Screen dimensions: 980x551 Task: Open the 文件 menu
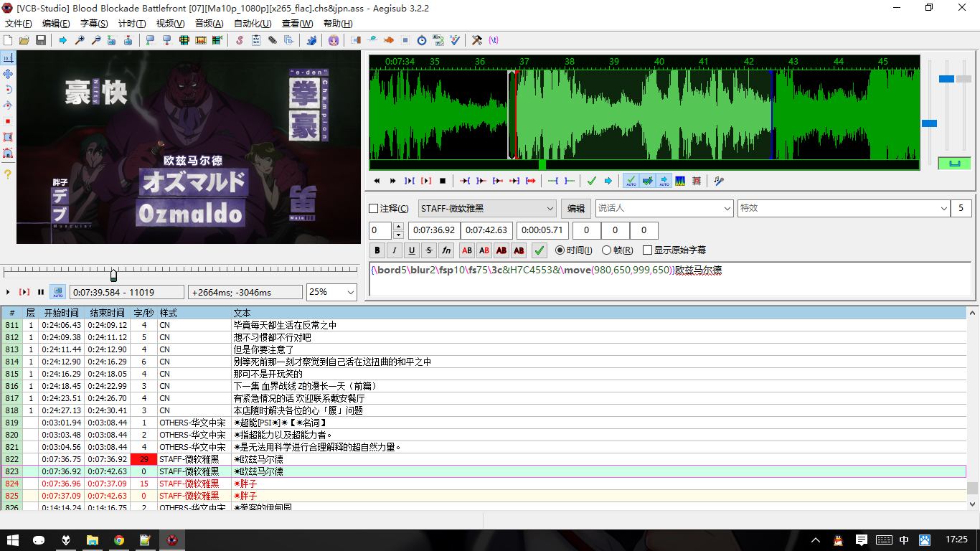[x=19, y=23]
